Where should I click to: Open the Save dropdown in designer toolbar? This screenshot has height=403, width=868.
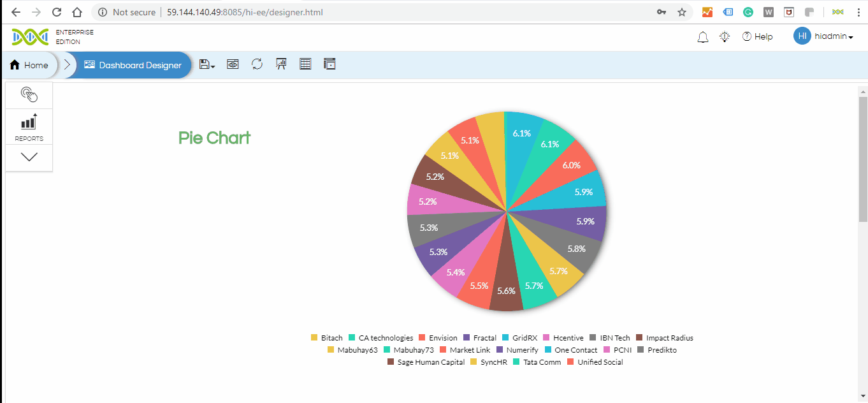206,64
